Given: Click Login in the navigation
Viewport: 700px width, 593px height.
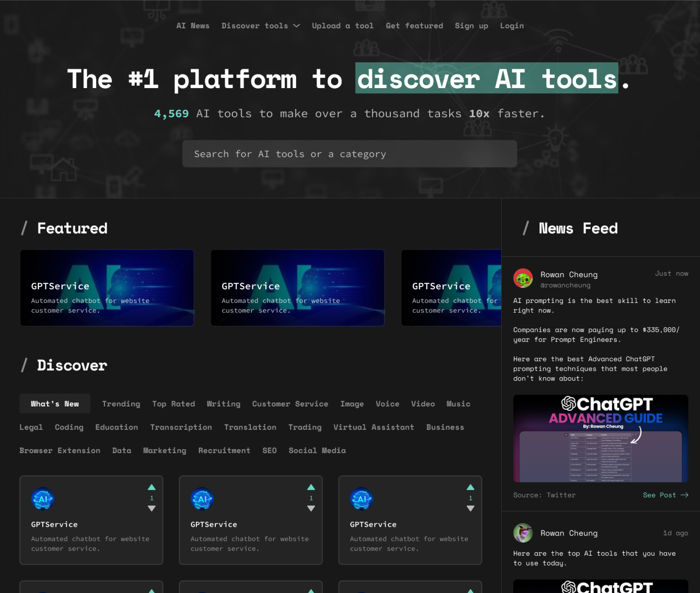Looking at the screenshot, I should click(x=512, y=26).
